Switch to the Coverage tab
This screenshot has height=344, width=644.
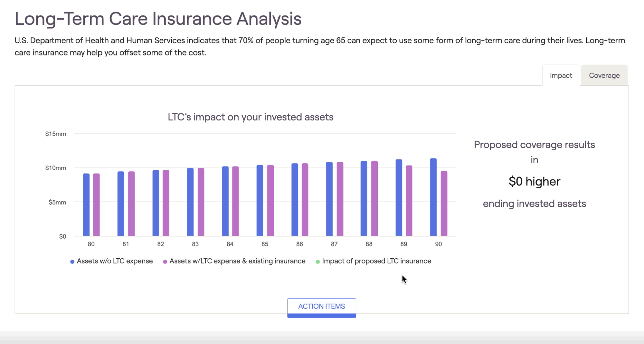pos(604,75)
